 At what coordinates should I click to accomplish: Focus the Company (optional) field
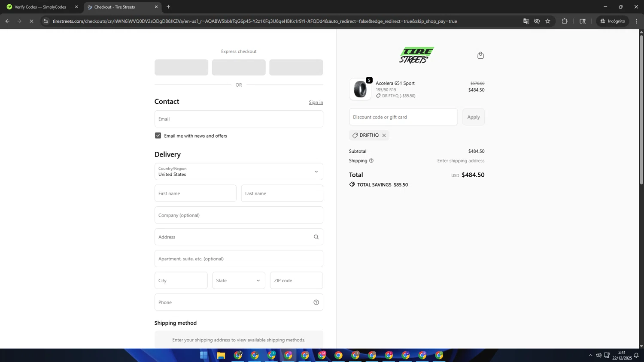click(239, 215)
